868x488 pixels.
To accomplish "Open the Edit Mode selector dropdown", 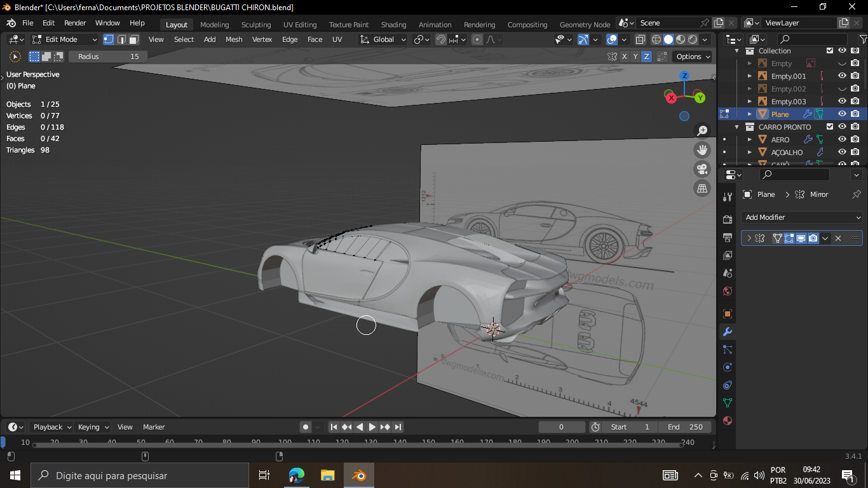I will pos(65,39).
